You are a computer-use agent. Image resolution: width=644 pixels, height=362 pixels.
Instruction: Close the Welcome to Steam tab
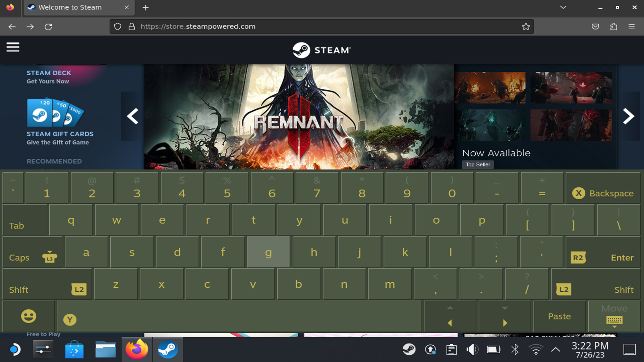point(127,7)
